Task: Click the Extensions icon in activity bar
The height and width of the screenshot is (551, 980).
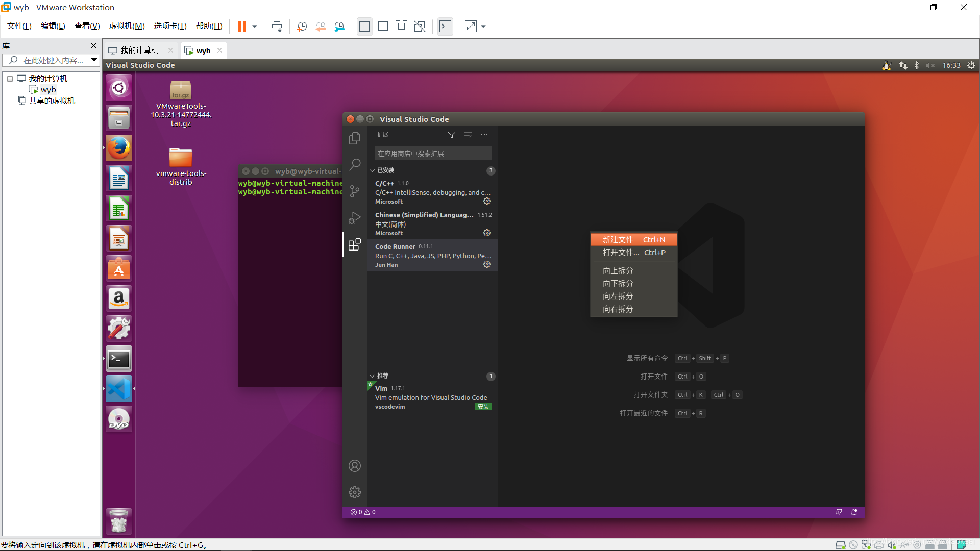Action: pos(354,245)
